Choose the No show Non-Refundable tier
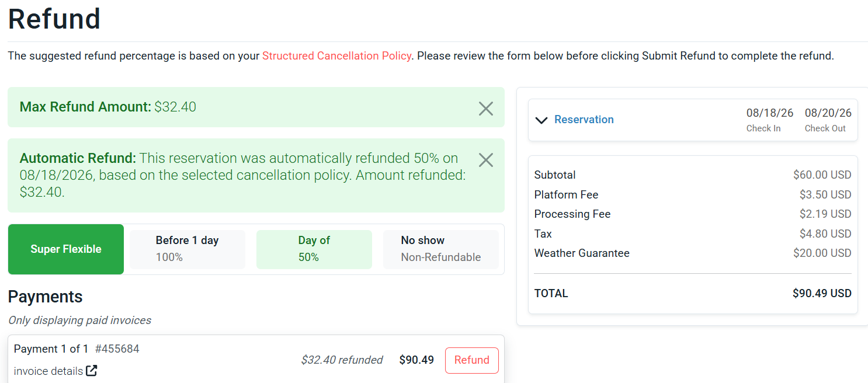 tap(441, 249)
